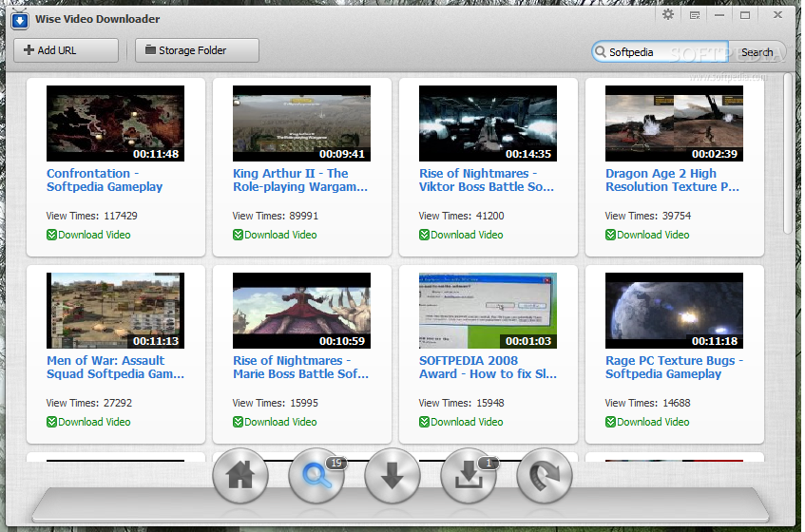Click View Times: 41200 text
The height and width of the screenshot is (532, 805).
pyautogui.click(x=462, y=216)
